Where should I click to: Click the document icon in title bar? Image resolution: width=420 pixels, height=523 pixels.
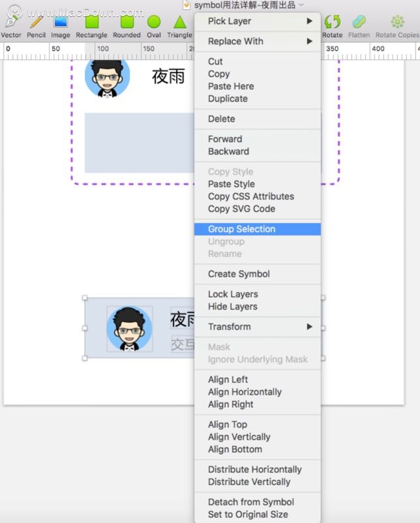coord(187,5)
